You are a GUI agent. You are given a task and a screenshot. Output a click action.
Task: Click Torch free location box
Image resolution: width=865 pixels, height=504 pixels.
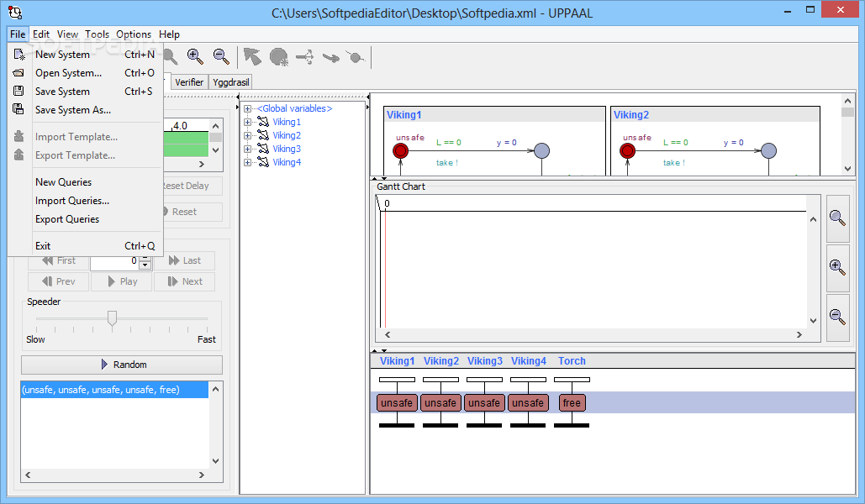572,403
